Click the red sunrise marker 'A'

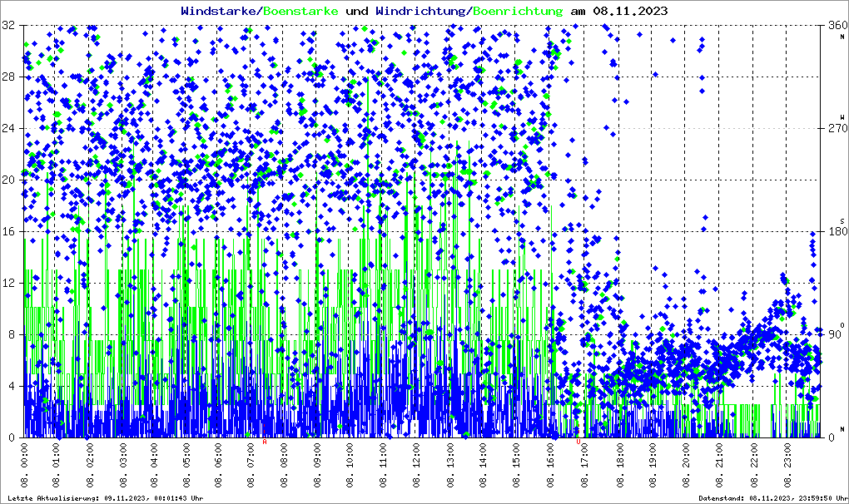click(x=265, y=442)
